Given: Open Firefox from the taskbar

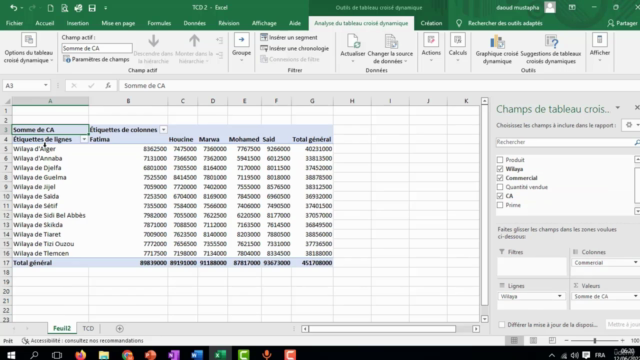Looking at the screenshot, I should tap(80, 355).
